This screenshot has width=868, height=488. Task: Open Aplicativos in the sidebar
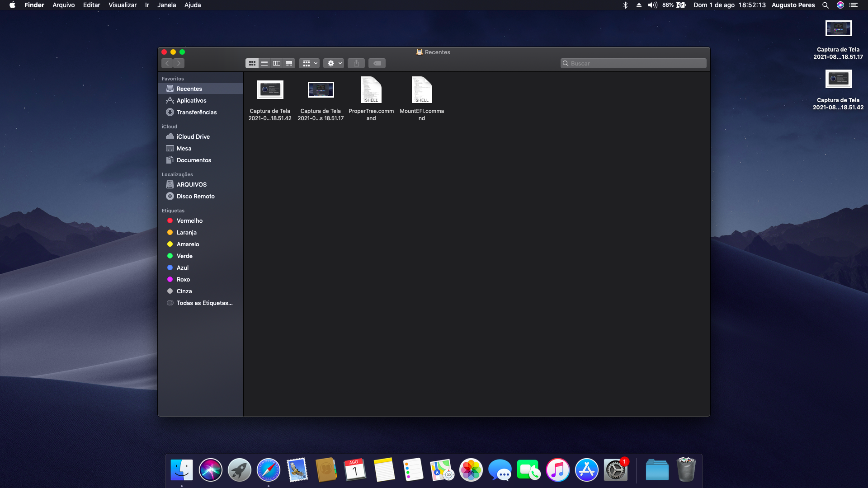[191, 100]
